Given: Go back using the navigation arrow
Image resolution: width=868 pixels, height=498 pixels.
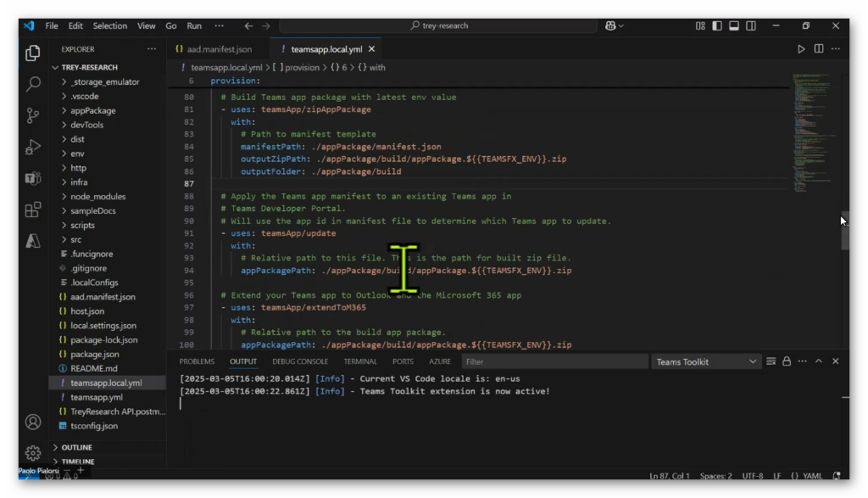Looking at the screenshot, I should [x=248, y=25].
